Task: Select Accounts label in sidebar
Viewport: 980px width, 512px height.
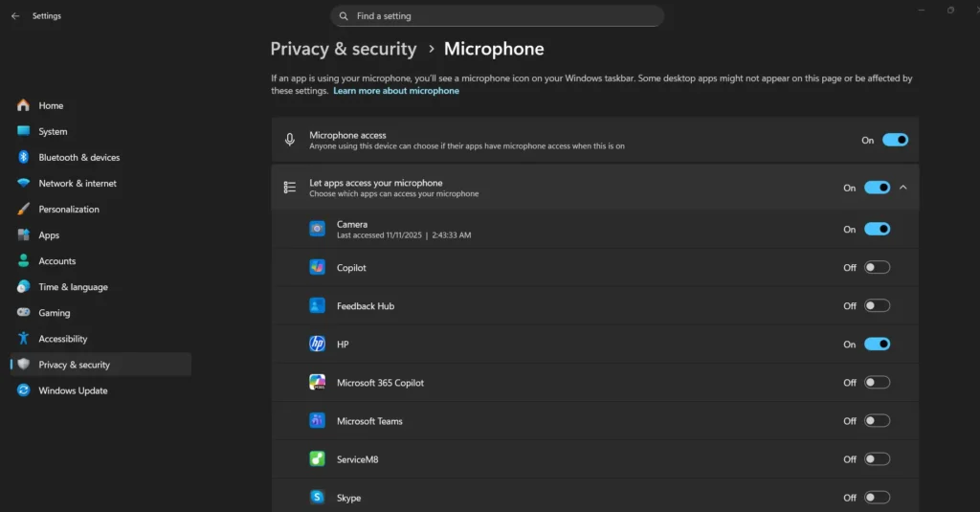Action: click(x=56, y=261)
